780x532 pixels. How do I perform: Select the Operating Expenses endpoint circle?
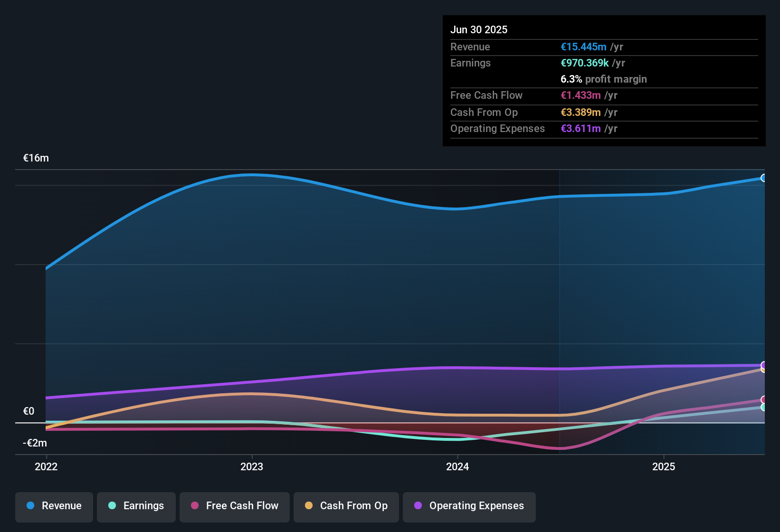tap(763, 366)
